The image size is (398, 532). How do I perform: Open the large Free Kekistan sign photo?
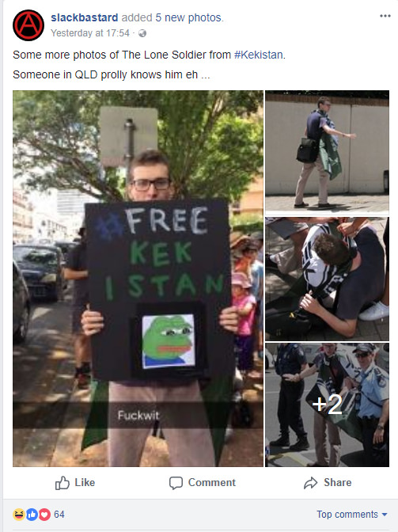138,278
